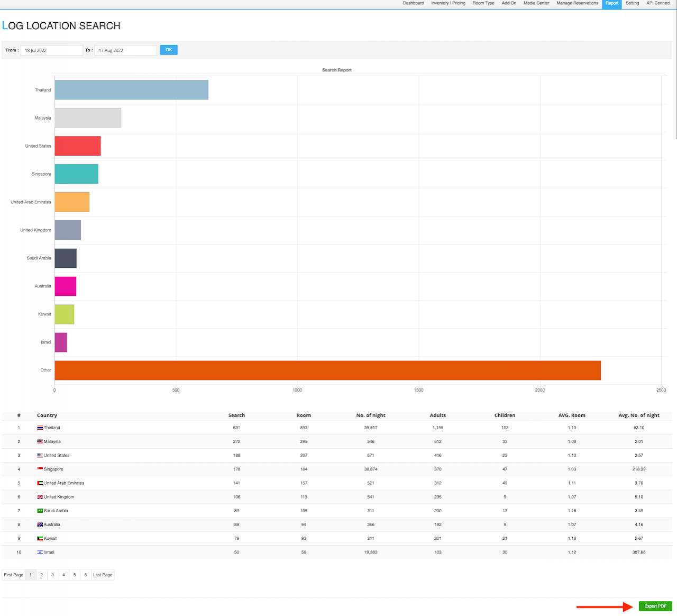
Task: Select the orange Other bar in chart
Action: tap(327, 370)
